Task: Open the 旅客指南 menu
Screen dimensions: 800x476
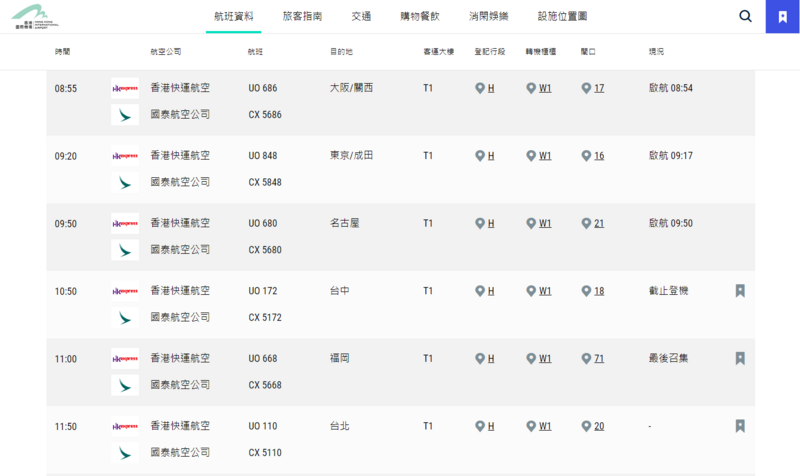Action: coord(303,16)
